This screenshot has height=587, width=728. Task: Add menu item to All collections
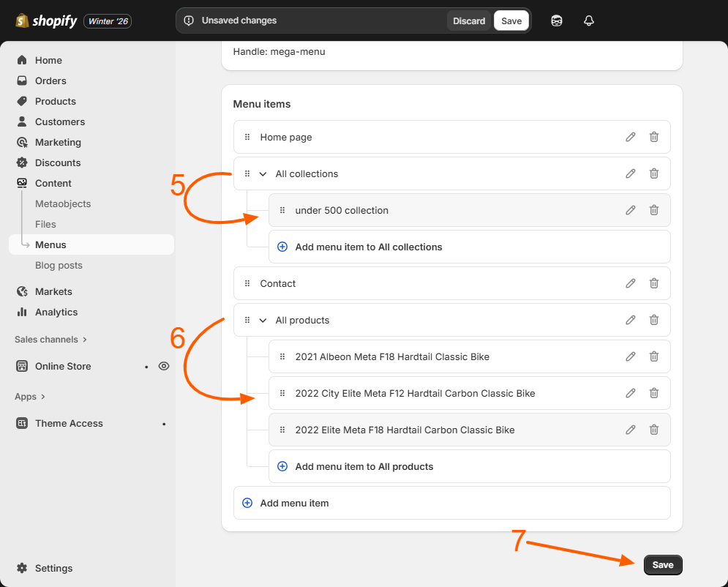click(470, 247)
